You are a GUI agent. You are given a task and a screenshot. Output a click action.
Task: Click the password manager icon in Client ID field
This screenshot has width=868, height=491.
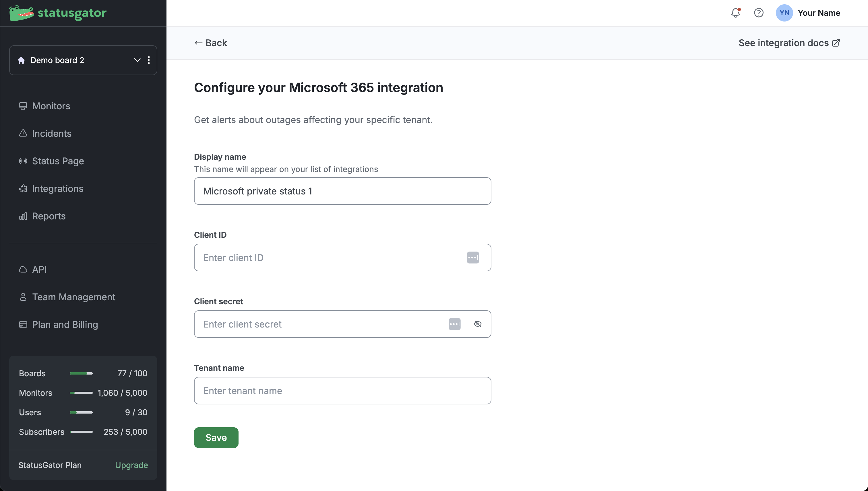472,258
